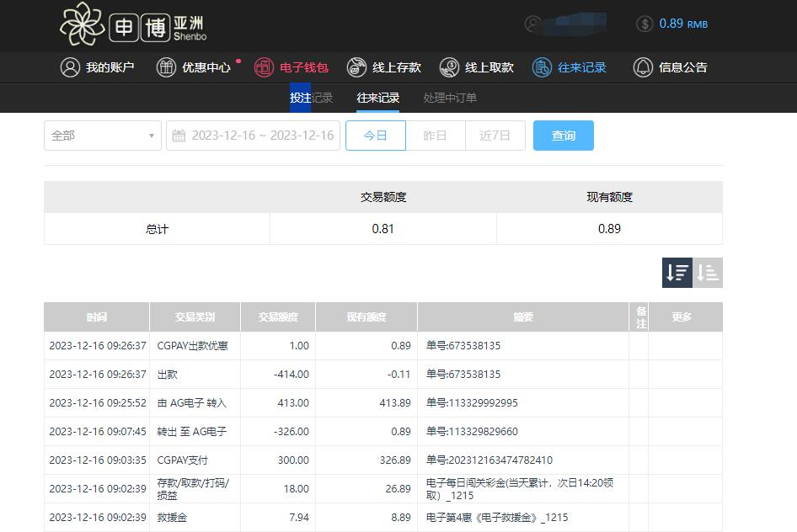Select the 近7日 filter button

pyautogui.click(x=495, y=136)
